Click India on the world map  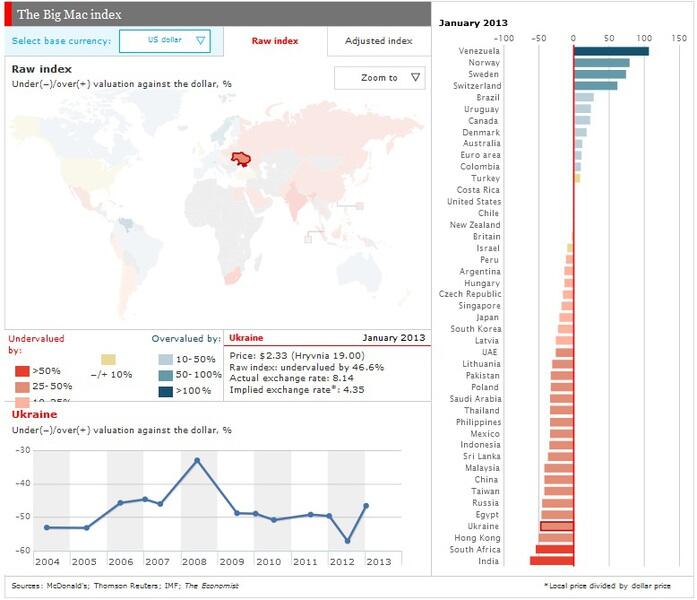tap(296, 200)
